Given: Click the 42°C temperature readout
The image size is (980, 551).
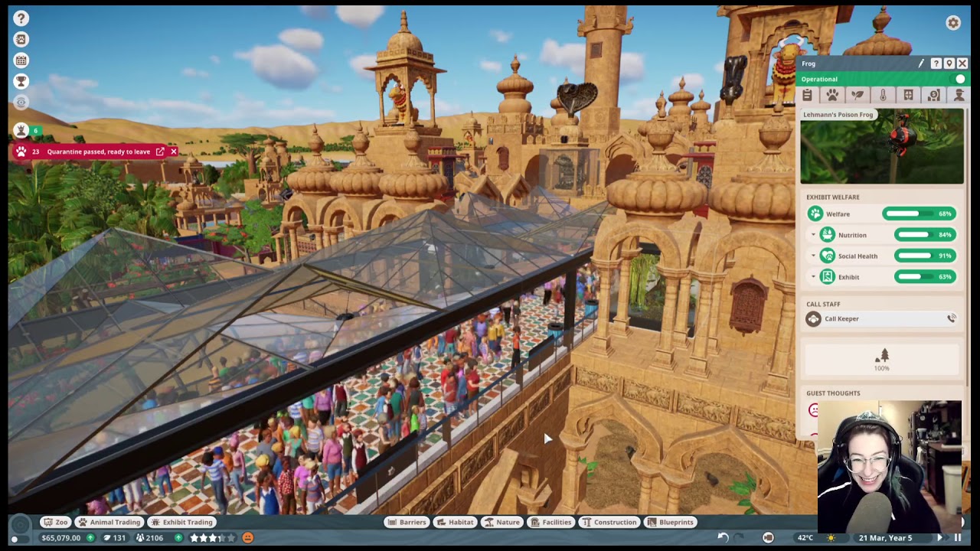Looking at the screenshot, I should click(805, 538).
